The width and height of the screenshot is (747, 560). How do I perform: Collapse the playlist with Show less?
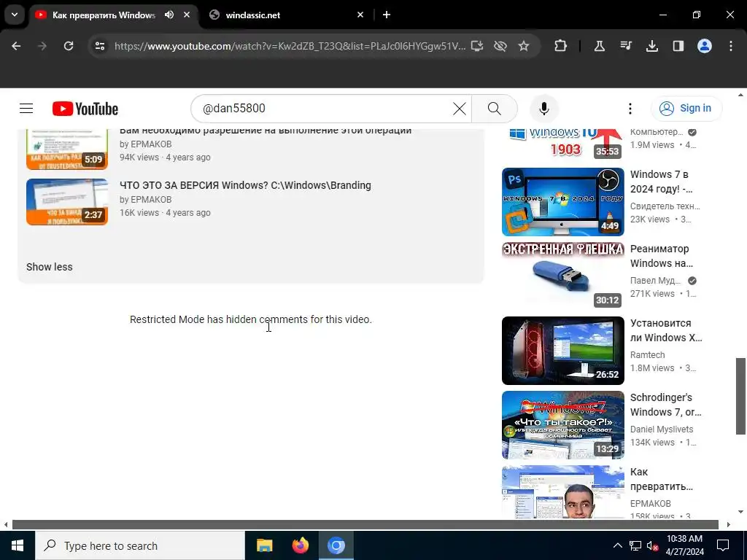point(50,267)
